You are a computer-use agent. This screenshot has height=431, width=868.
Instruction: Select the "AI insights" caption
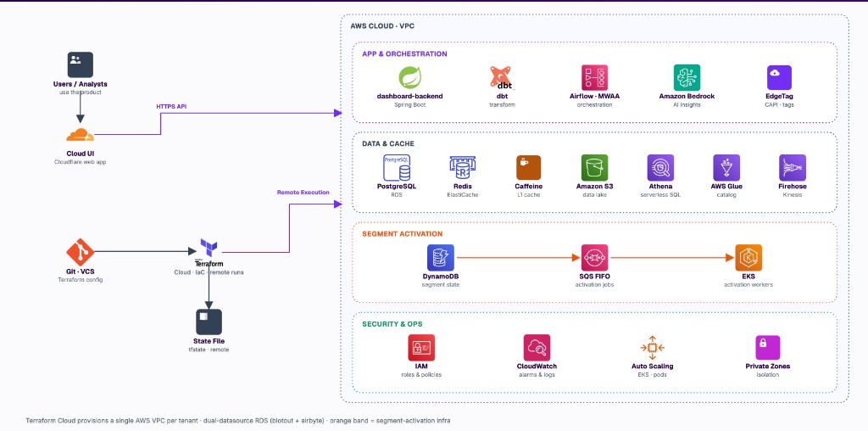(687, 104)
